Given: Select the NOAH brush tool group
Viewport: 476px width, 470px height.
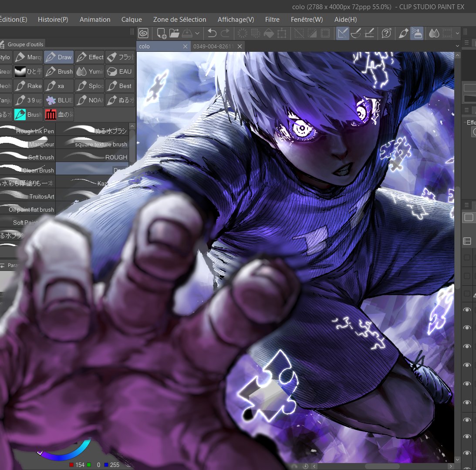Looking at the screenshot, I should [x=90, y=100].
